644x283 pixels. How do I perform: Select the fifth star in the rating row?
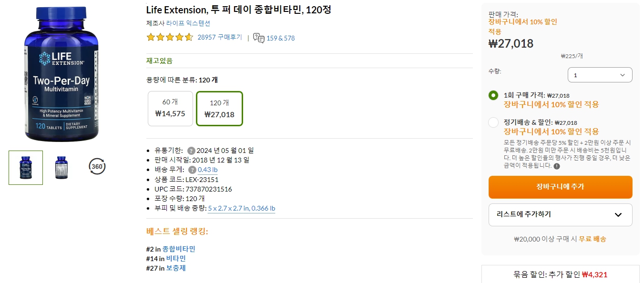[189, 36]
